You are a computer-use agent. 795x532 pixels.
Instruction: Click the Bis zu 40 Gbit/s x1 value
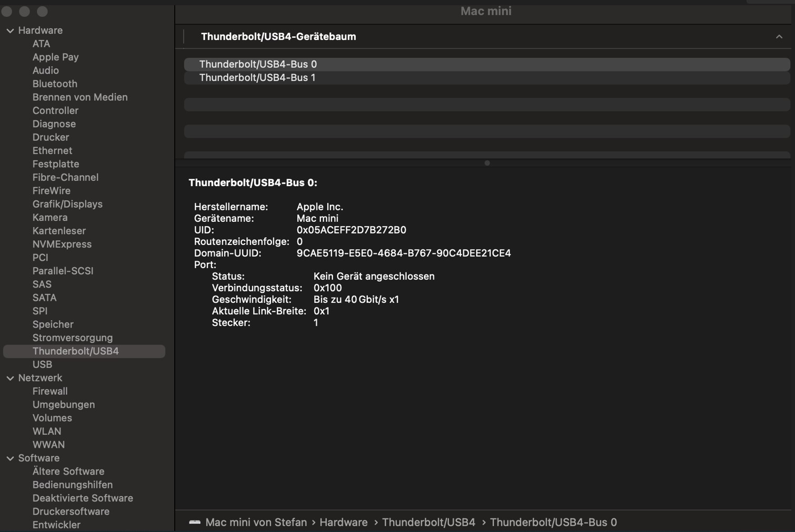(x=356, y=300)
